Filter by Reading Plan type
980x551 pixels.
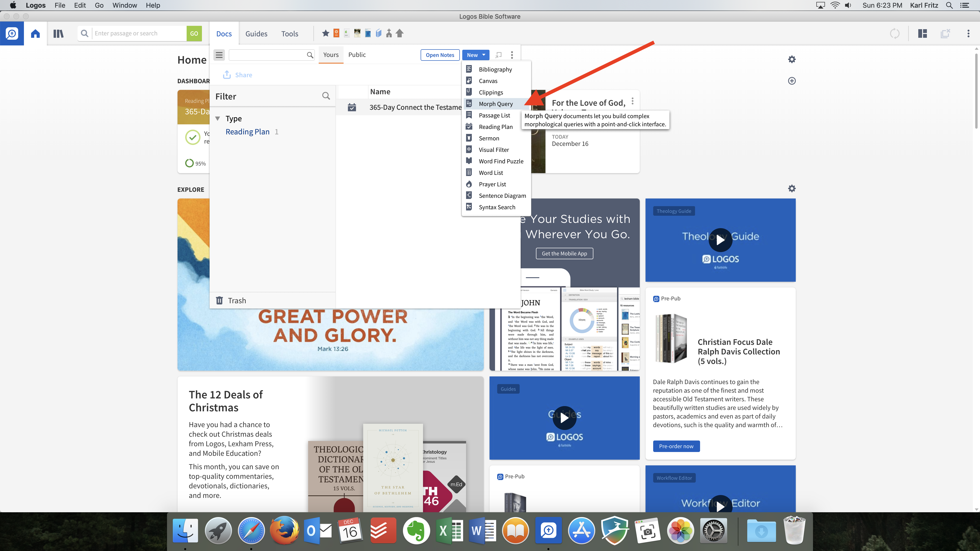click(x=247, y=132)
